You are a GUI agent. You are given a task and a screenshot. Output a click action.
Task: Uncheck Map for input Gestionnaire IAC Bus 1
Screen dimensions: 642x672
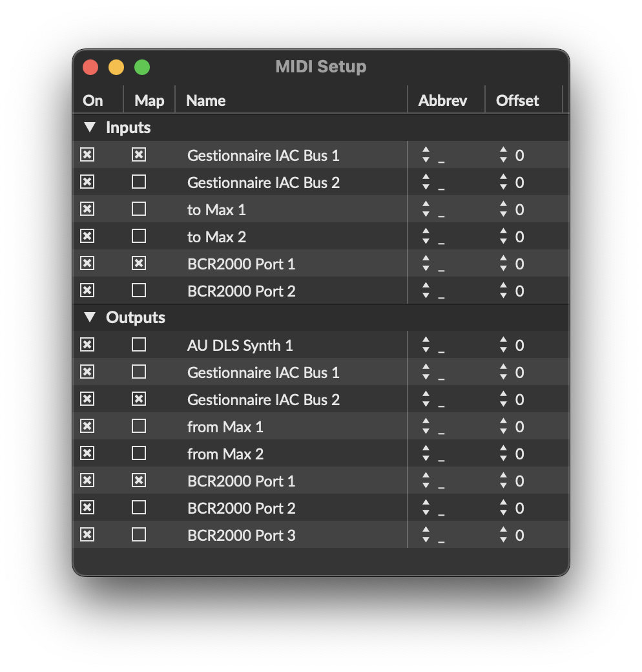(x=139, y=154)
